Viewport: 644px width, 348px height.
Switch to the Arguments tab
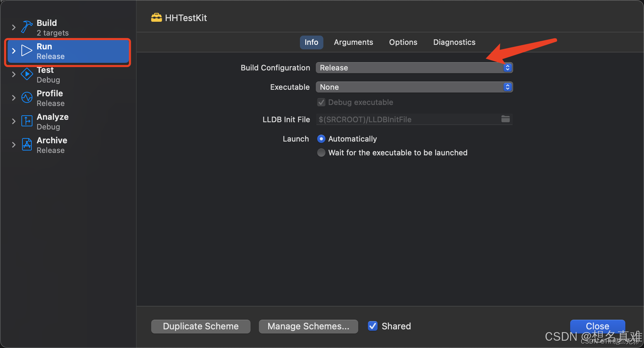click(x=353, y=42)
